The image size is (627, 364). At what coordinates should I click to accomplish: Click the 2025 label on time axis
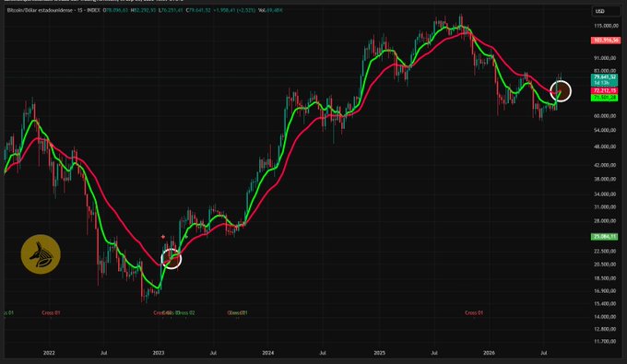[x=380, y=353]
